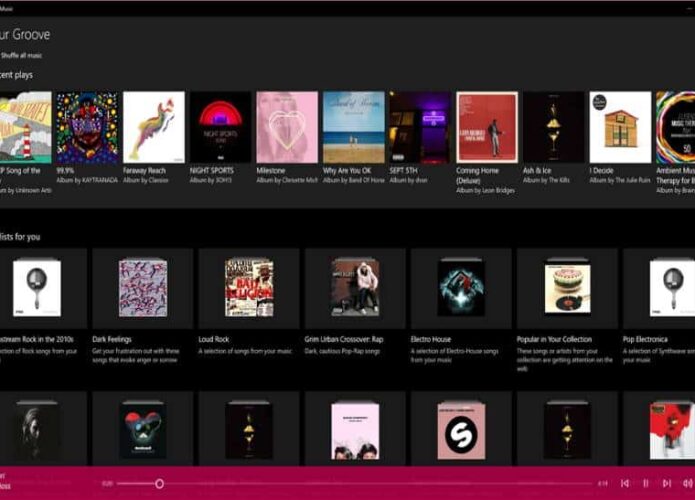
Task: Open the red cover playlist in second row
Action: click(x=672, y=431)
